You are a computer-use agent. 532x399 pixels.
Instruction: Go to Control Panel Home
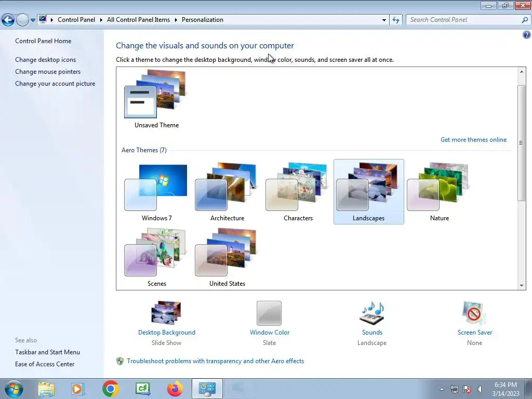point(43,41)
